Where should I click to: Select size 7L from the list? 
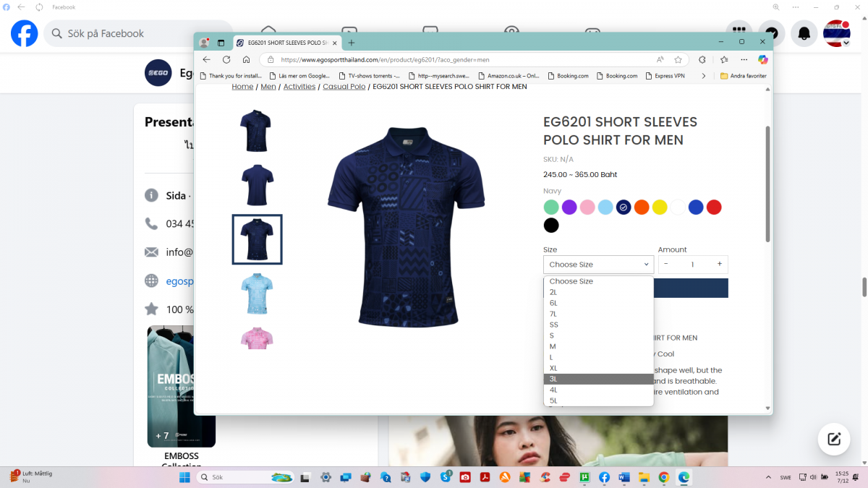point(599,314)
